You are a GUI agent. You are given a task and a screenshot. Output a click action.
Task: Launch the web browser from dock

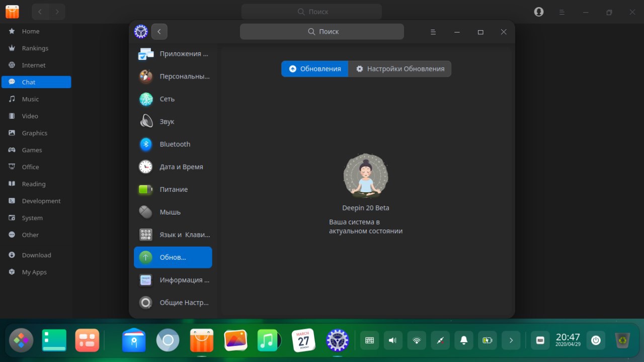[x=168, y=340]
